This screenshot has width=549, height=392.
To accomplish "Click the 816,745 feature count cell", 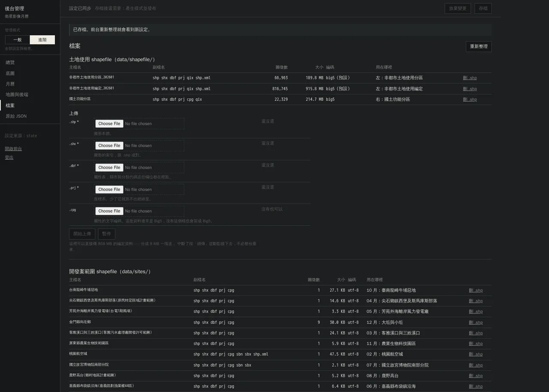I will (280, 89).
